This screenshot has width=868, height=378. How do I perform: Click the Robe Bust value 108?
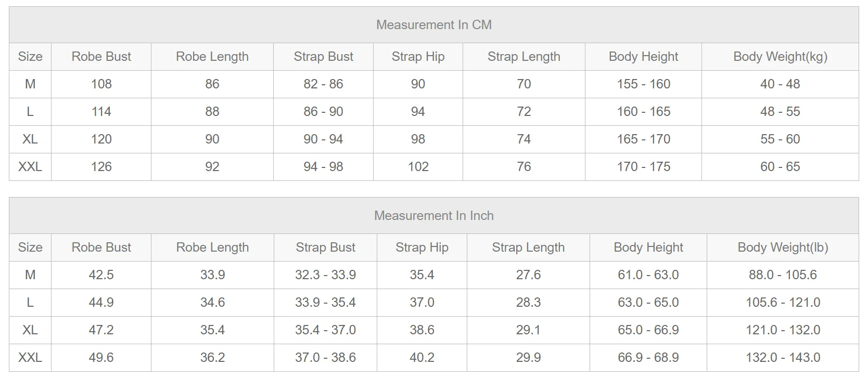101,84
